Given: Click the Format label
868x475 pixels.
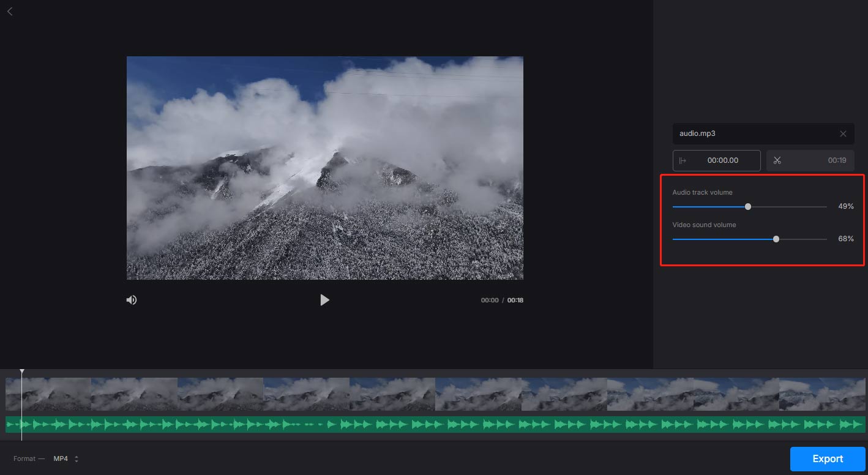Looking at the screenshot, I should pyautogui.click(x=24, y=458).
